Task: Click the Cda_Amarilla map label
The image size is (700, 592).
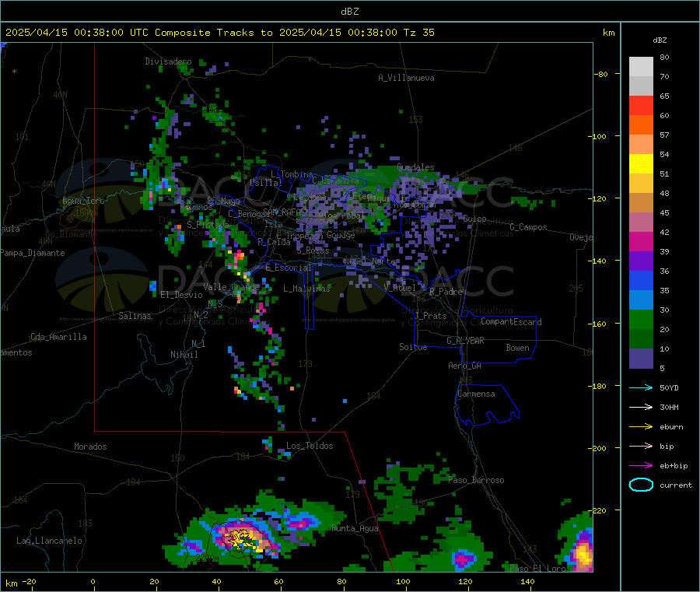Action: [x=58, y=337]
